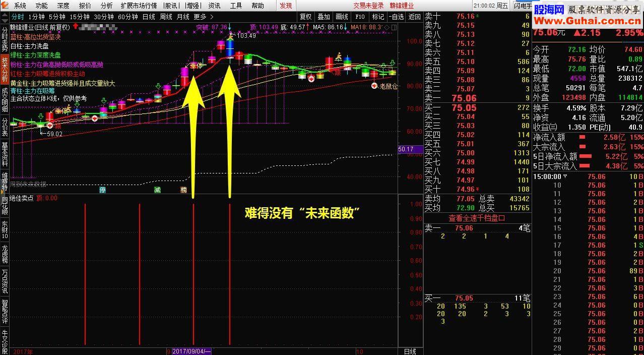Click the 日线 label below the chart
644x355 pixels.
[x=410, y=351]
